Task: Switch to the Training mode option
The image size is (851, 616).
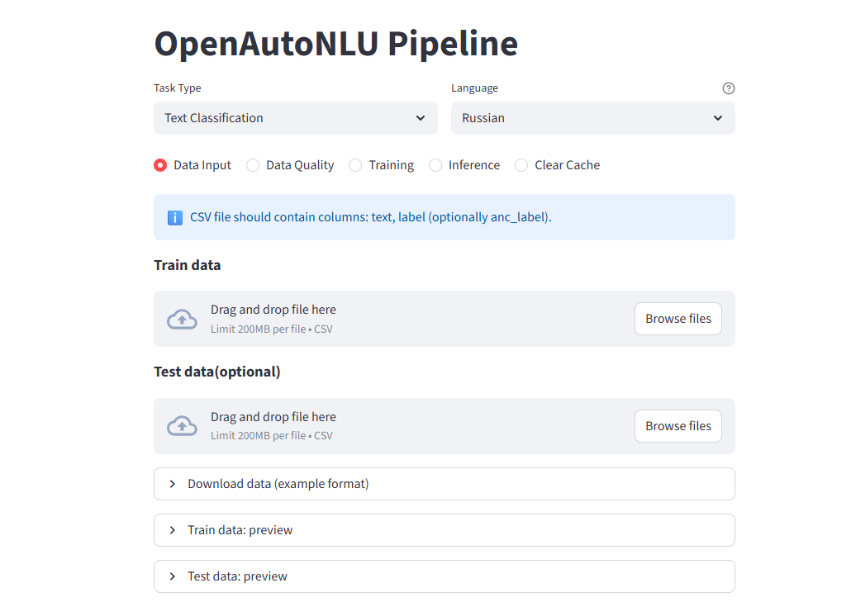Action: pos(354,165)
